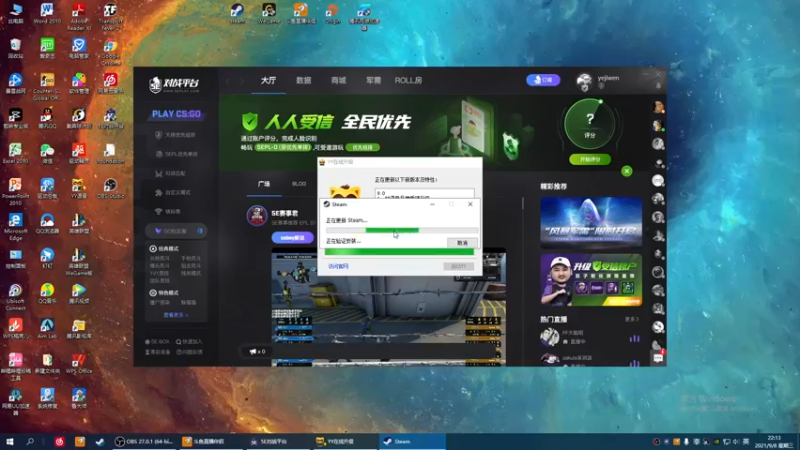The height and width of the screenshot is (450, 800).
Task: Click taskbar search magnifier
Action: [x=30, y=441]
